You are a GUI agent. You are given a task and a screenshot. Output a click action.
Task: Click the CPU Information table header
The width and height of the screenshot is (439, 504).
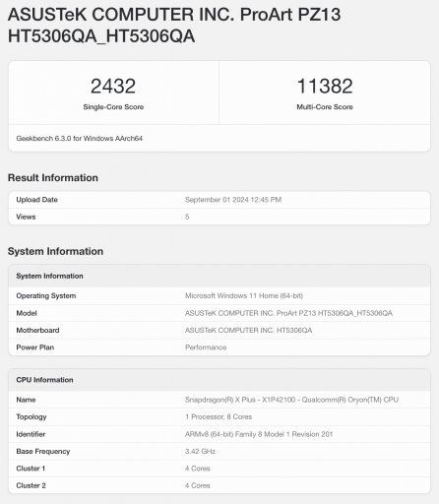tap(219, 380)
